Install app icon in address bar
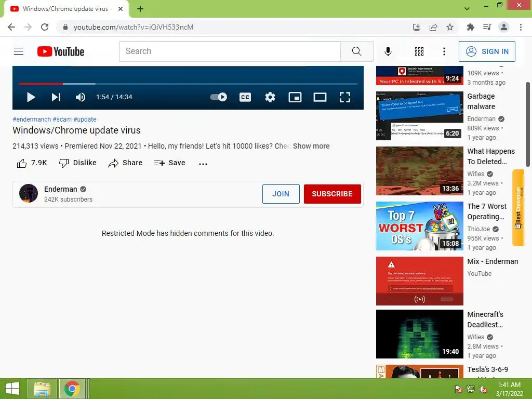The height and width of the screenshot is (399, 532). tap(417, 27)
